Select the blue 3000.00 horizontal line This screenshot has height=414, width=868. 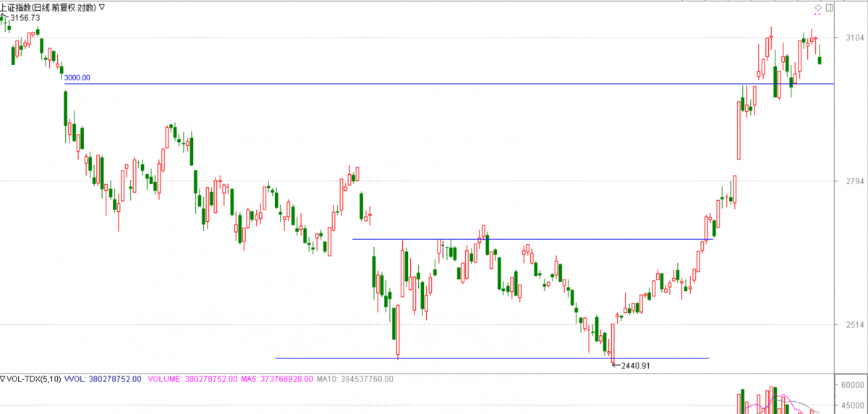[448, 84]
